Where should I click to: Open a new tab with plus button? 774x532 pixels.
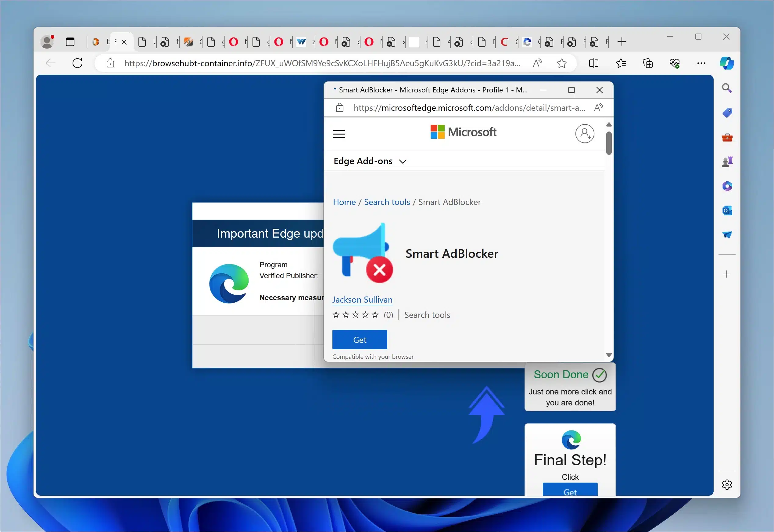[x=622, y=42]
